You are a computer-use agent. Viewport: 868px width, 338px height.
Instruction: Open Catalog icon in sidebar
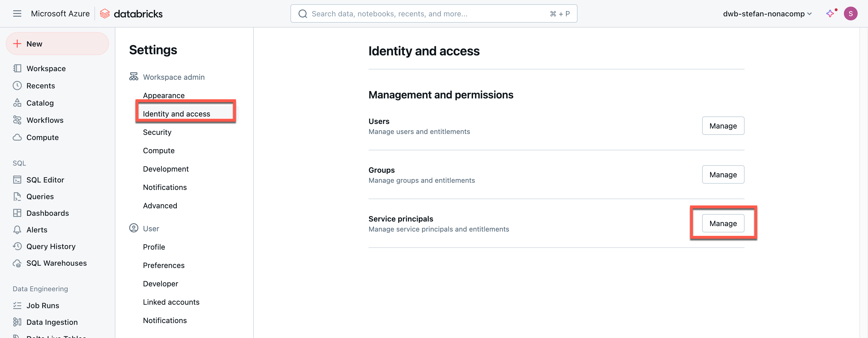click(x=17, y=103)
